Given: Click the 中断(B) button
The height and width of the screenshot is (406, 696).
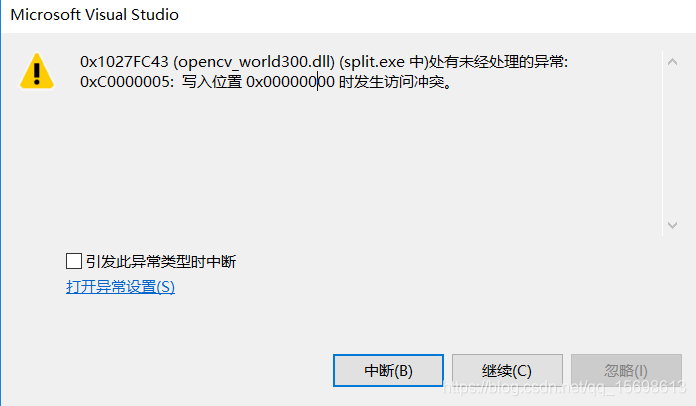Looking at the screenshot, I should pos(388,371).
